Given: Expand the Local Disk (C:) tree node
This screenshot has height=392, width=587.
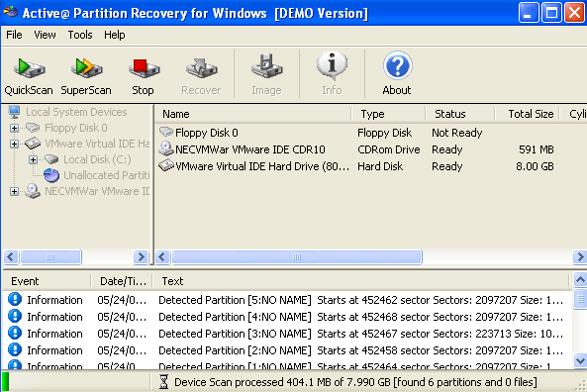Looking at the screenshot, I should (33, 160).
